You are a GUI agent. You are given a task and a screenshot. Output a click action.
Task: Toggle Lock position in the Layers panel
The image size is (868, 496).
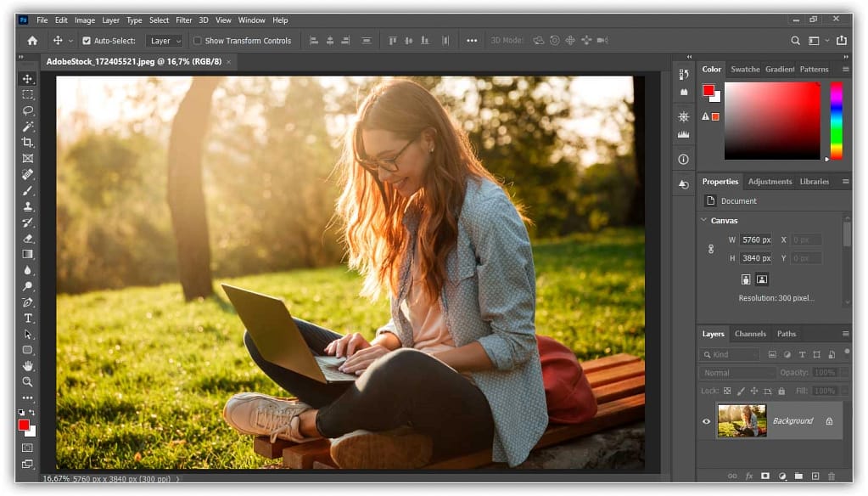[x=754, y=392]
